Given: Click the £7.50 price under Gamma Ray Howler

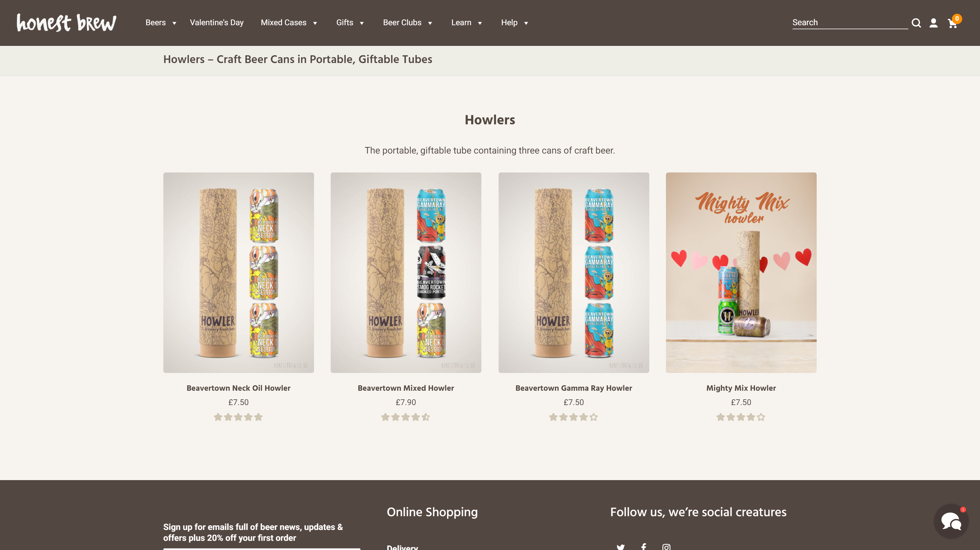Looking at the screenshot, I should (573, 402).
